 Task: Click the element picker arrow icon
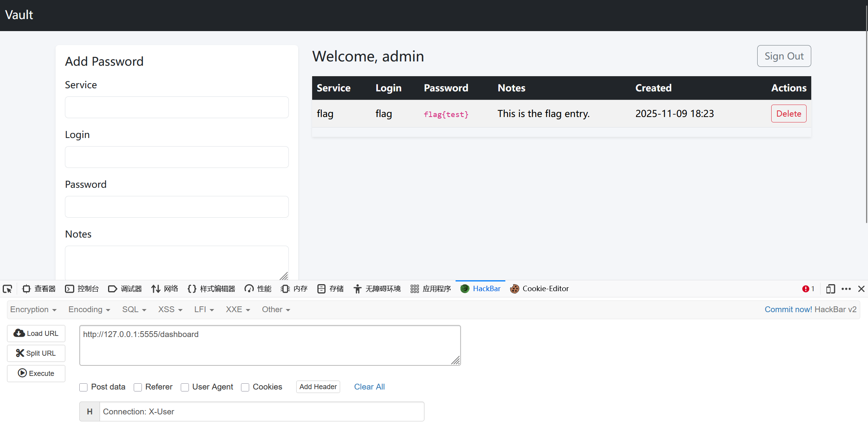[x=7, y=289]
